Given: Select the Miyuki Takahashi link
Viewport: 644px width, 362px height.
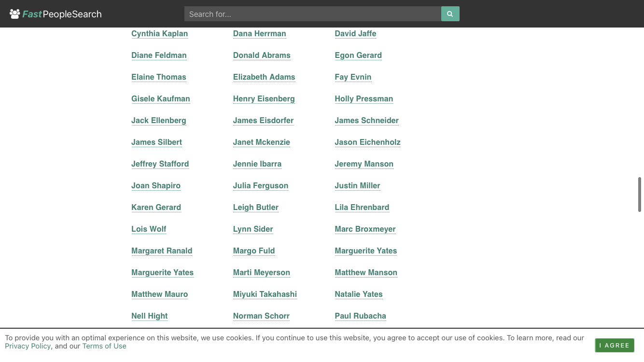Looking at the screenshot, I should click(x=265, y=294).
